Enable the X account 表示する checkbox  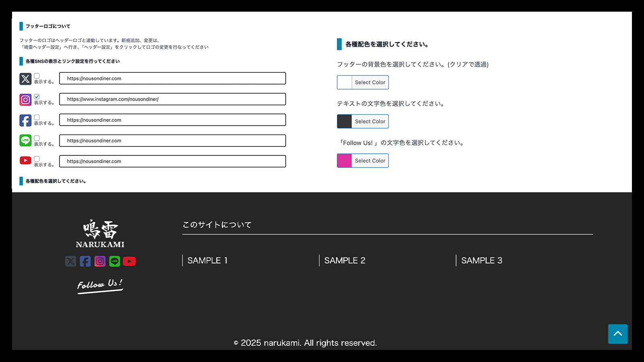(x=37, y=75)
